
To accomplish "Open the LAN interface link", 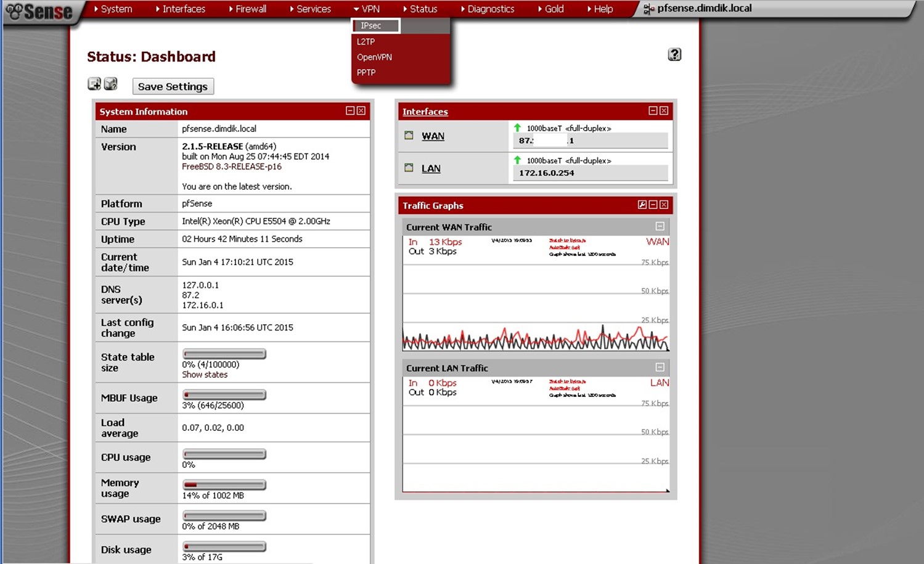I will [431, 168].
